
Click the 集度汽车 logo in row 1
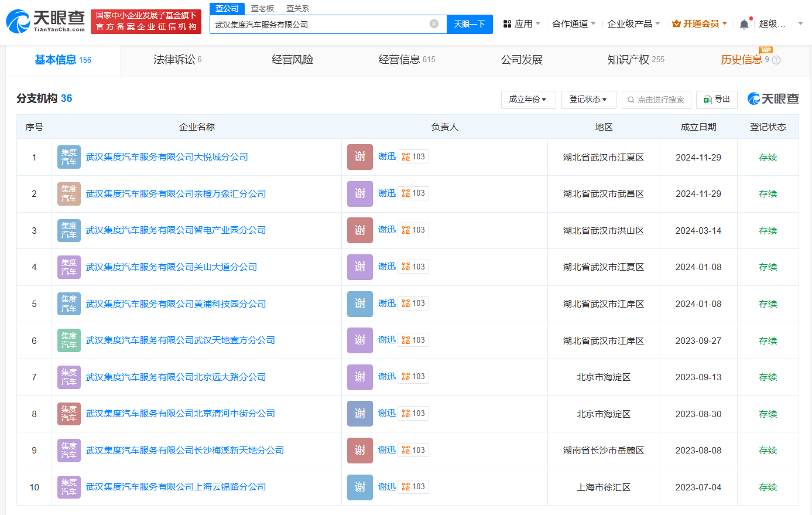click(x=69, y=157)
